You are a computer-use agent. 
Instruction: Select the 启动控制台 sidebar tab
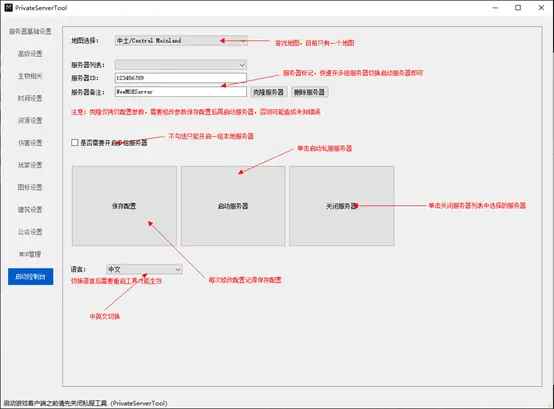point(30,277)
